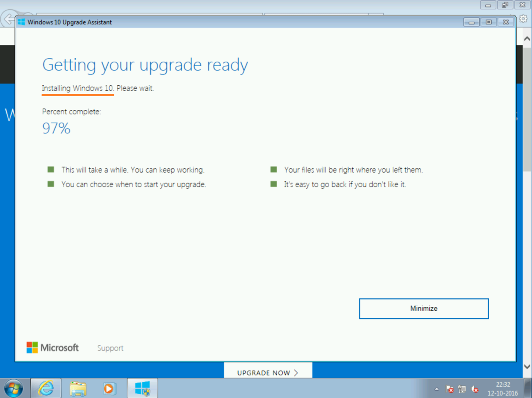This screenshot has width=532, height=398.
Task: Click the UPGRADE NOW button behind the window
Action: point(268,373)
